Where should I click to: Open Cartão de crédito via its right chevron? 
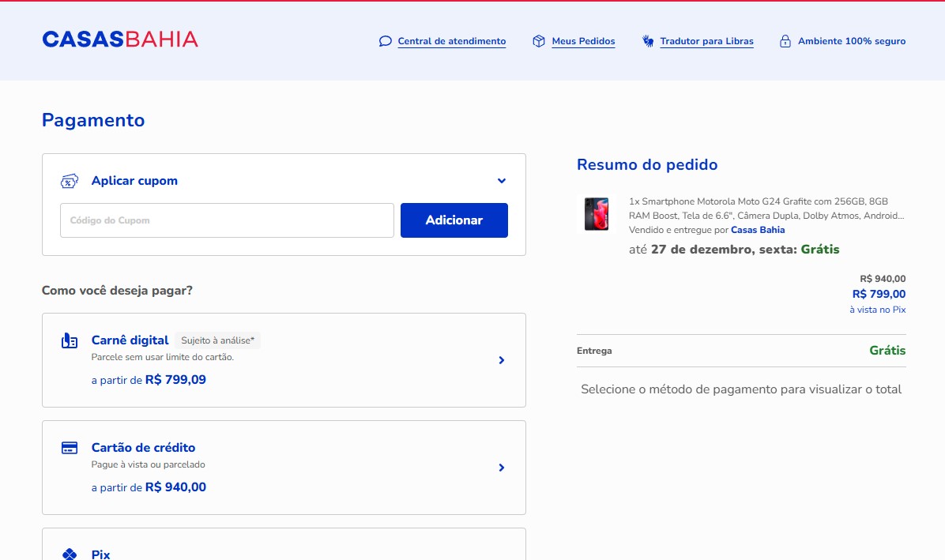coord(502,468)
